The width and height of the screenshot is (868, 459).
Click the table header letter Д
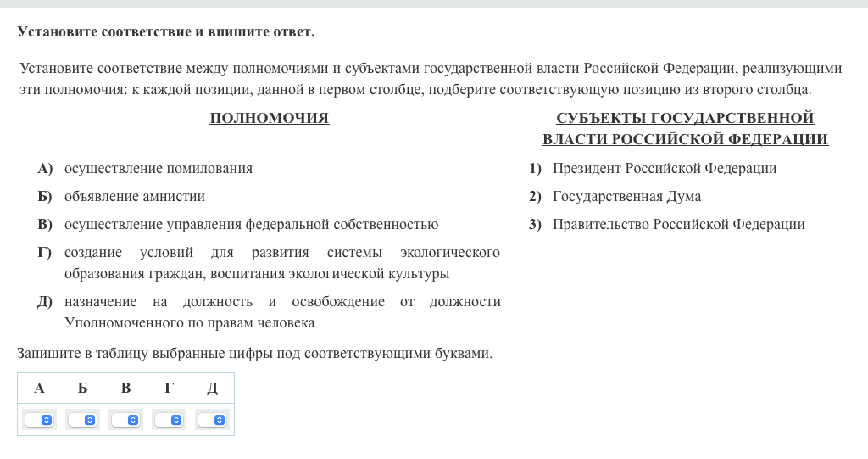point(212,389)
